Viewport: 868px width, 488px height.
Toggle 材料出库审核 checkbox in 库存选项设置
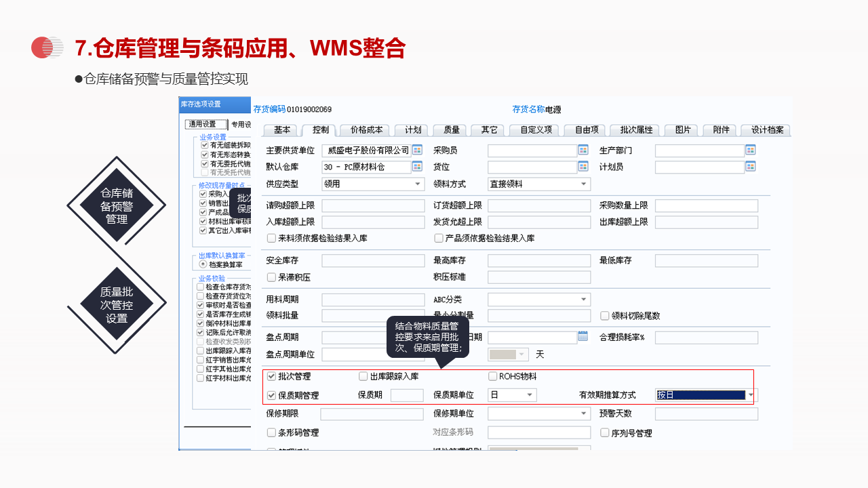[x=203, y=221]
